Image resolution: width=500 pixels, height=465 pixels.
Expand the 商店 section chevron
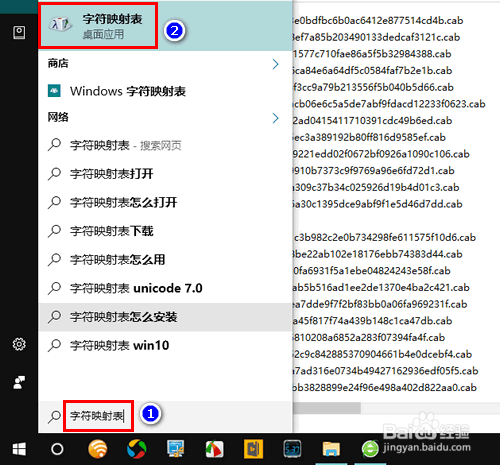275,64
